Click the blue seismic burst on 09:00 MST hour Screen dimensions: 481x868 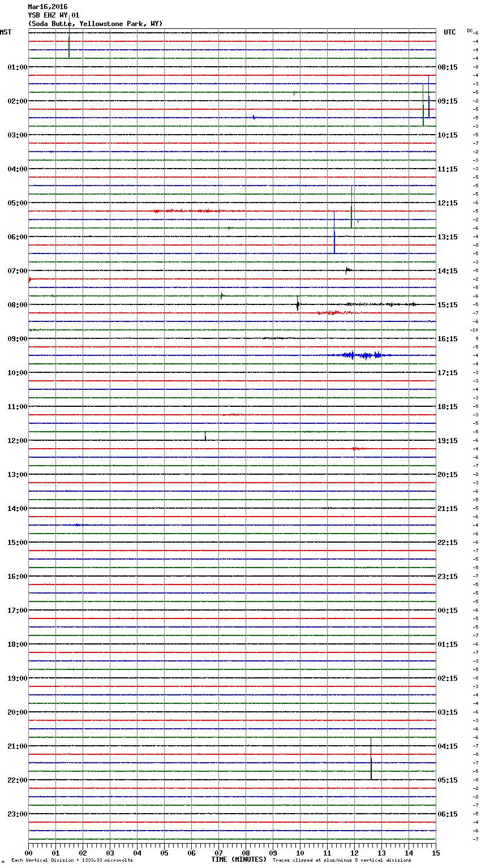click(362, 355)
